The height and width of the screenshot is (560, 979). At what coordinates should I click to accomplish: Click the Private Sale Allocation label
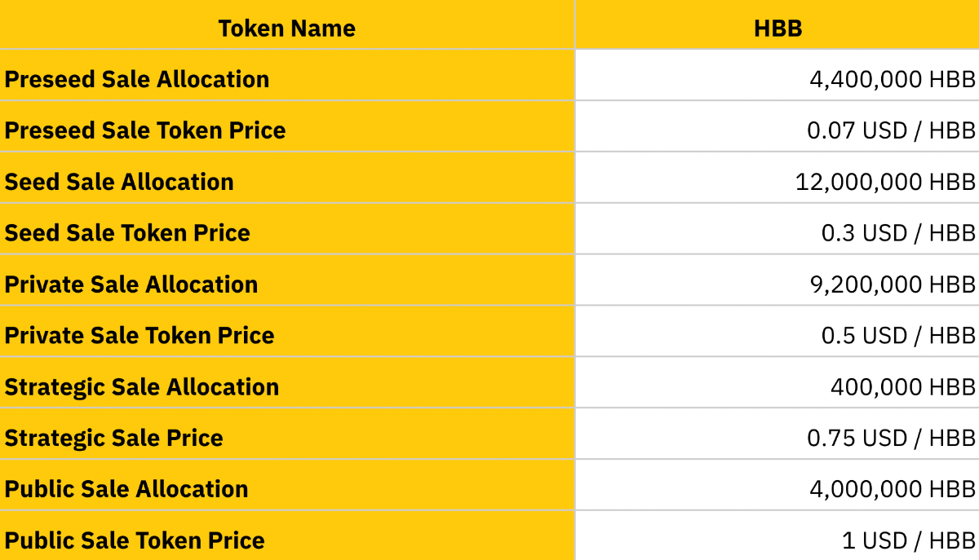tap(131, 284)
